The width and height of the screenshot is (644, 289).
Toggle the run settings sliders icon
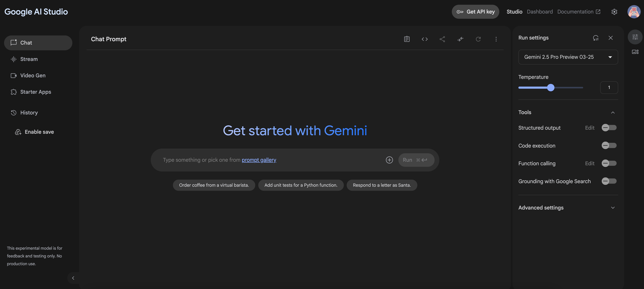635,37
